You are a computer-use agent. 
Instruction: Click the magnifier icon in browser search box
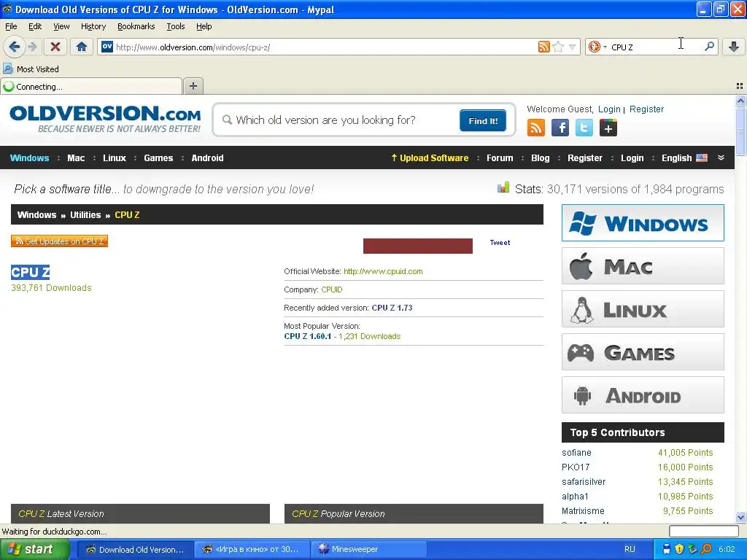(x=709, y=46)
